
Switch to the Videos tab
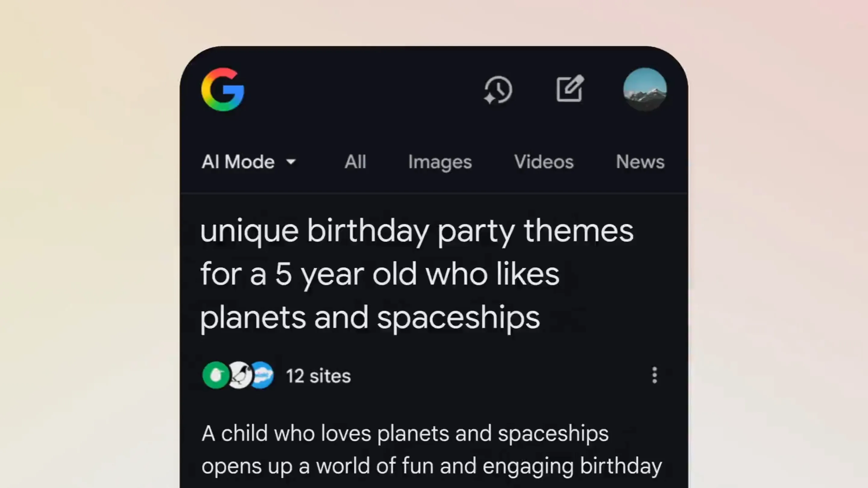(x=544, y=162)
